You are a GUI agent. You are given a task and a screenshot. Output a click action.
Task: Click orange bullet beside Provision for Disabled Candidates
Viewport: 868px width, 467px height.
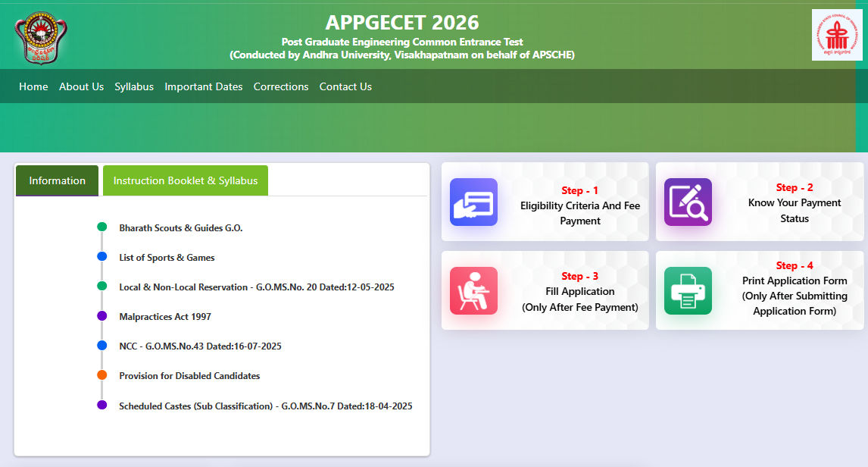coord(101,375)
